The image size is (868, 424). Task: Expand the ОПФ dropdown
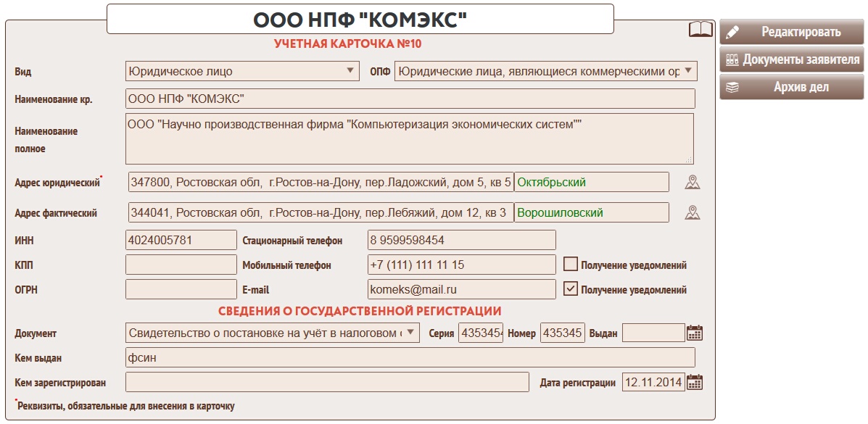coord(545,71)
